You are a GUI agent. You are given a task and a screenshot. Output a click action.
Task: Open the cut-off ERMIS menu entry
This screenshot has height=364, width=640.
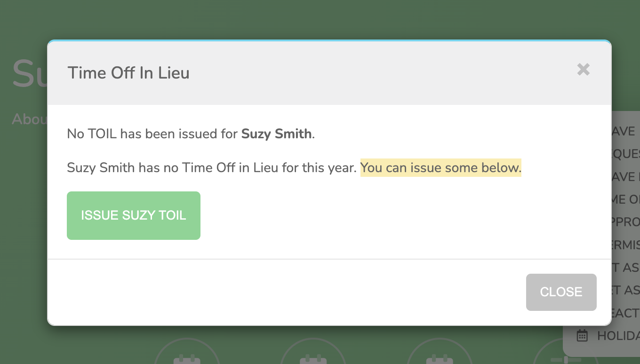(x=625, y=245)
